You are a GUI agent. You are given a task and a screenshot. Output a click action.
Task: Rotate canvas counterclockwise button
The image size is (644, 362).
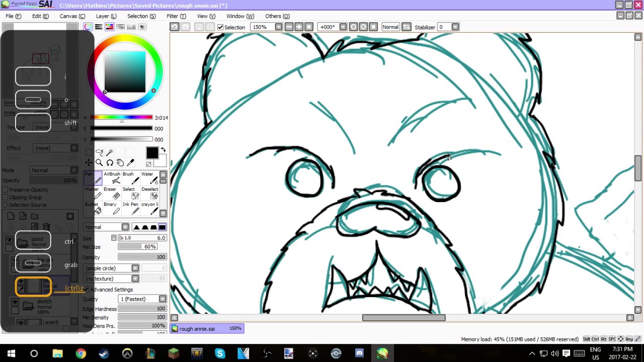click(x=353, y=27)
